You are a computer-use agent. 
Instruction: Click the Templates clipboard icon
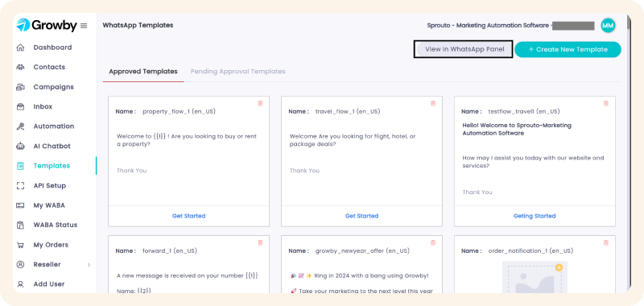point(20,166)
